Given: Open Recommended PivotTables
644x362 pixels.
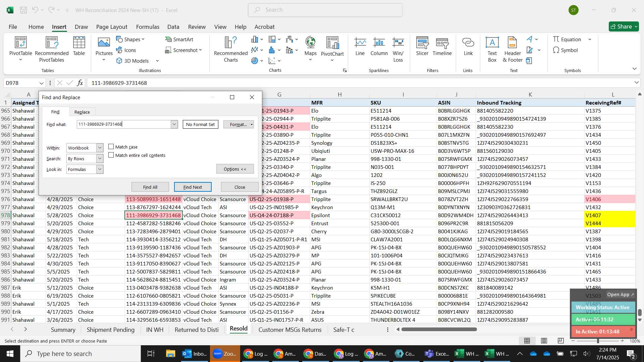Looking at the screenshot, I should pos(52,49).
